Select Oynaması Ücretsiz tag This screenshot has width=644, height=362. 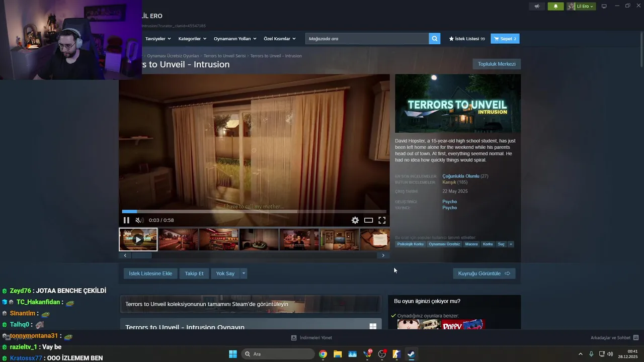coord(444,244)
